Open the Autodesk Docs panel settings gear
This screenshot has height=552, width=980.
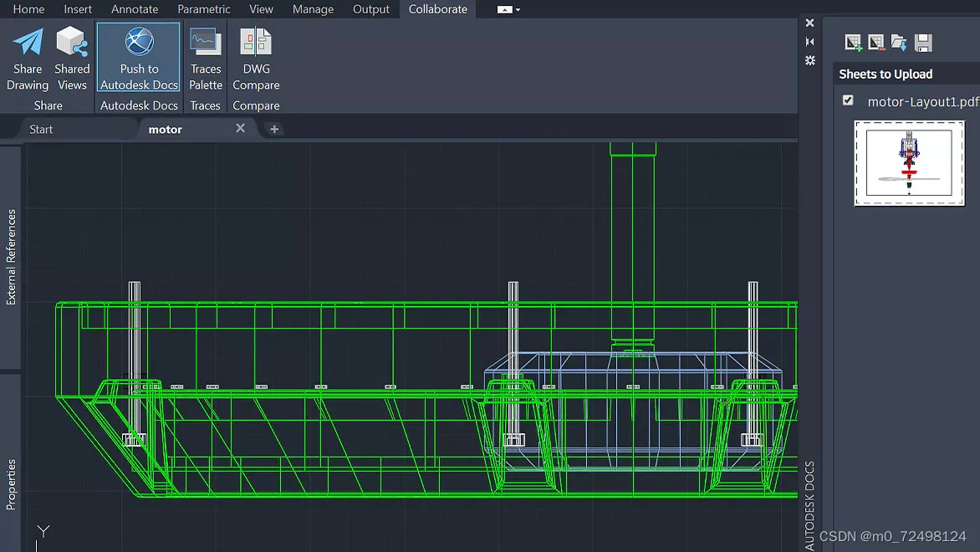pos(809,59)
